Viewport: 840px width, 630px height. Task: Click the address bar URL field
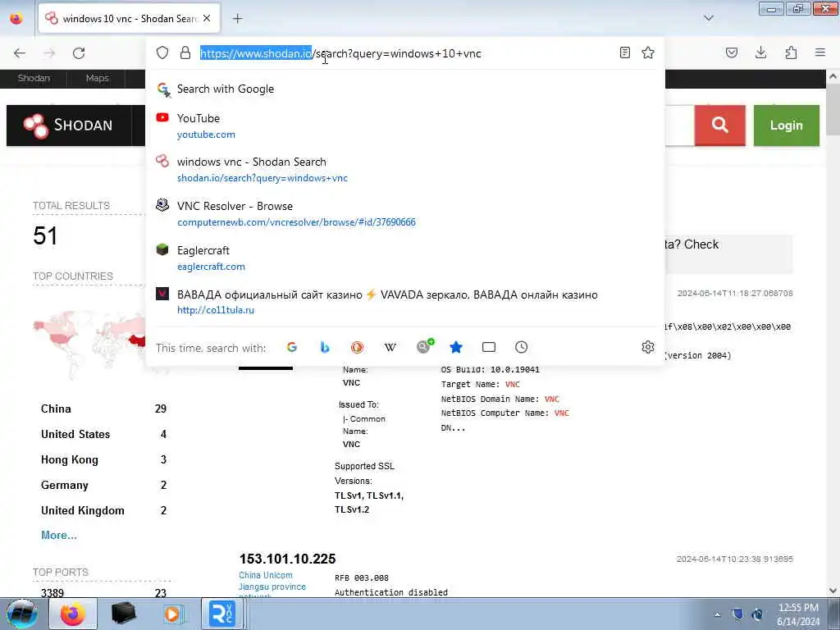(x=404, y=53)
